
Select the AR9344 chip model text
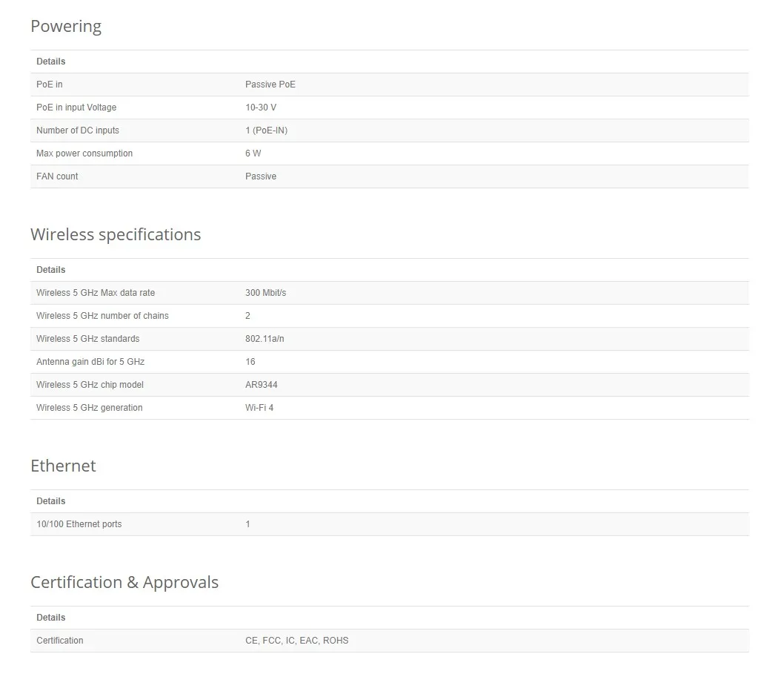[262, 385]
